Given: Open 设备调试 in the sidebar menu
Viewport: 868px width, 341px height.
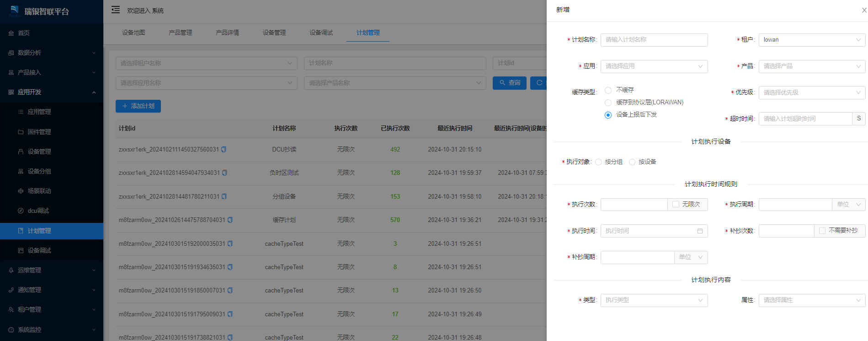Looking at the screenshot, I should (52, 250).
